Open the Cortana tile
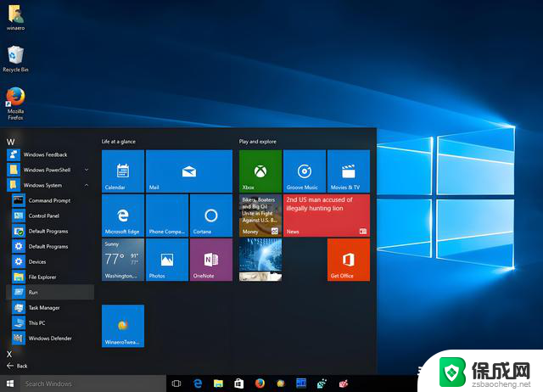This screenshot has height=392, width=543. (211, 216)
